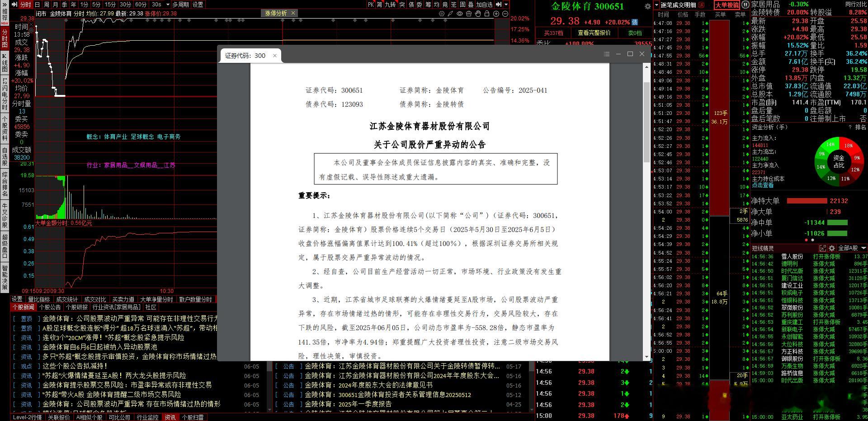Viewport: 868px width, 421px height.
Task: Click the 买337档 button
Action: pos(553,33)
